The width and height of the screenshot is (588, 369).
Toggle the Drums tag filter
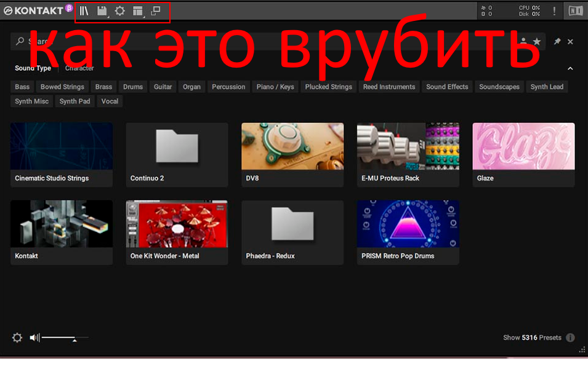point(132,87)
